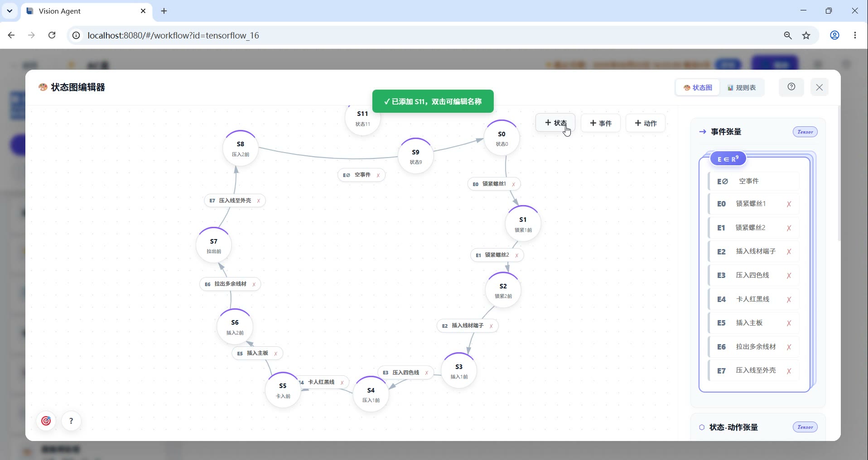Remove the 锁紧螺丝1 edge label on canvas
The height and width of the screenshot is (460, 868).
click(513, 184)
